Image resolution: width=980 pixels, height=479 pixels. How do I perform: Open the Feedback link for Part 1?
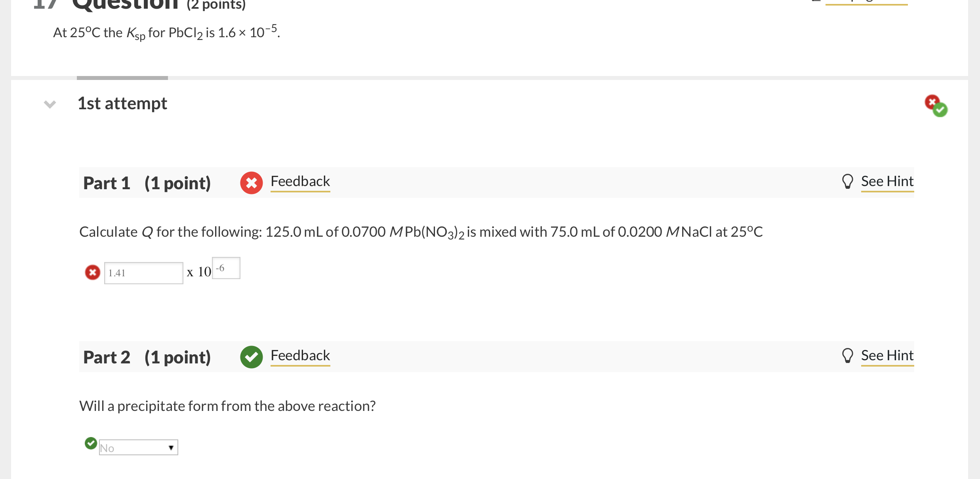tap(300, 182)
